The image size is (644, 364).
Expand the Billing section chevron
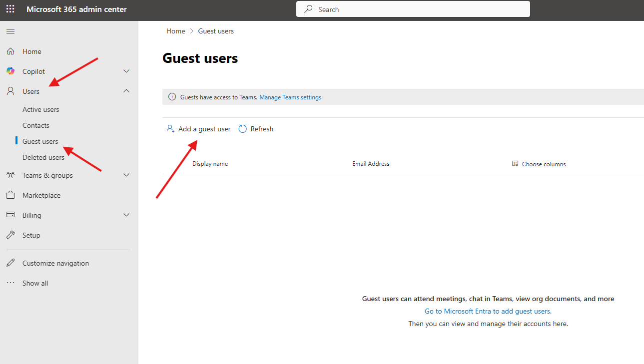(126, 215)
